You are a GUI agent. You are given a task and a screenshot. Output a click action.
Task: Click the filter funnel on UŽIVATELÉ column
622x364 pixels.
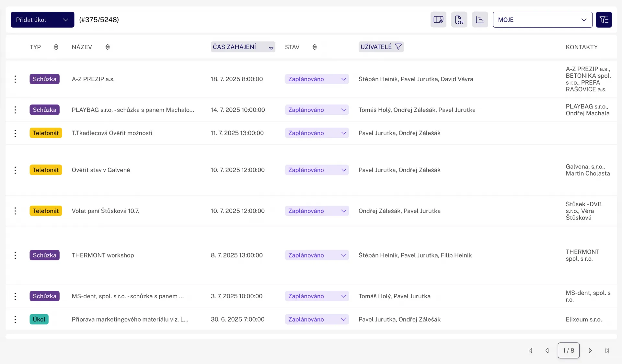pos(398,47)
